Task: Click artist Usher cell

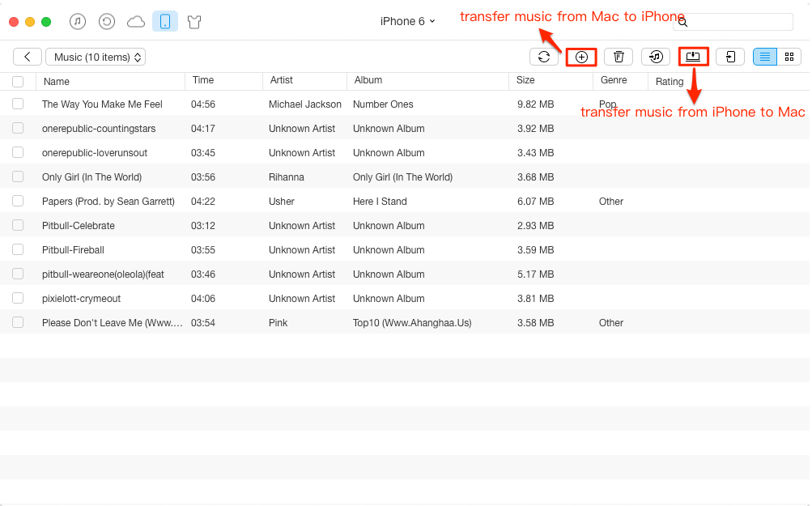Action: coord(282,202)
